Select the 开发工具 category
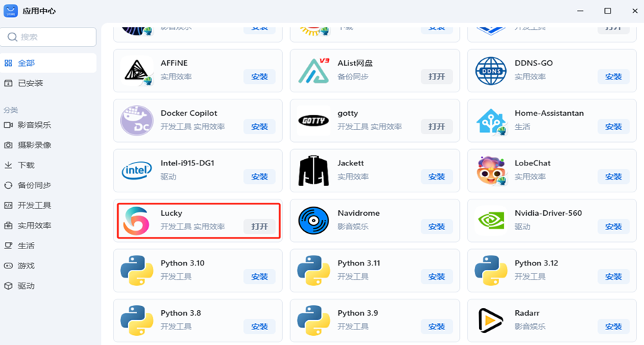Screen dimensions: 644x345 click(48, 206)
